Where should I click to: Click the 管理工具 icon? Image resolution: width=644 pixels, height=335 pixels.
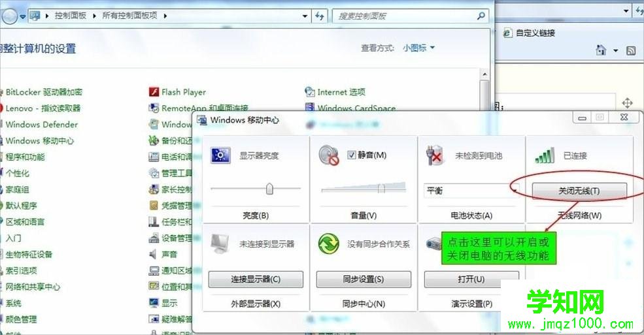pos(154,173)
